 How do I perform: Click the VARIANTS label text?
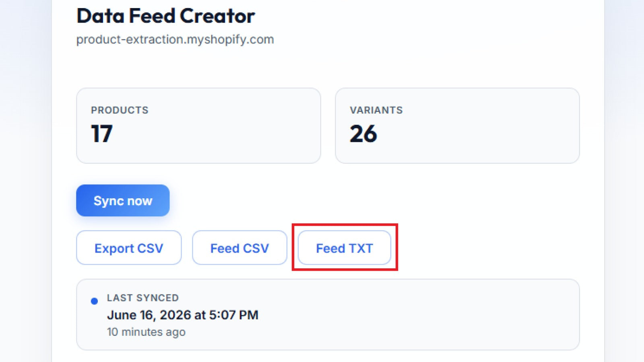coord(376,110)
